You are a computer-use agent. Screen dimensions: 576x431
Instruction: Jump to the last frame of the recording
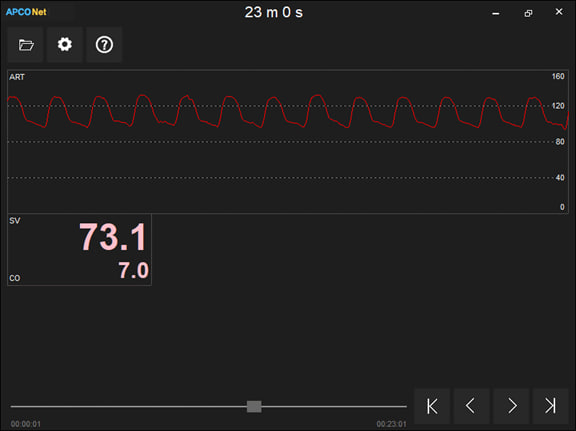(x=551, y=406)
